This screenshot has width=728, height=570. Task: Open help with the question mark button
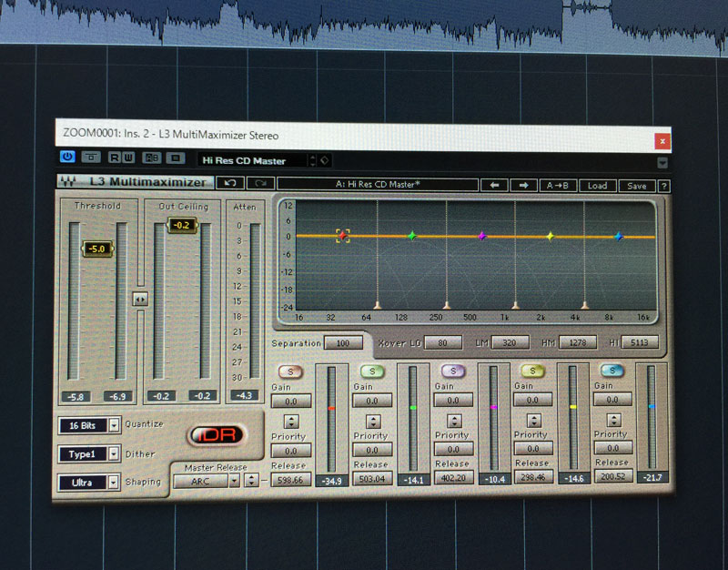664,187
